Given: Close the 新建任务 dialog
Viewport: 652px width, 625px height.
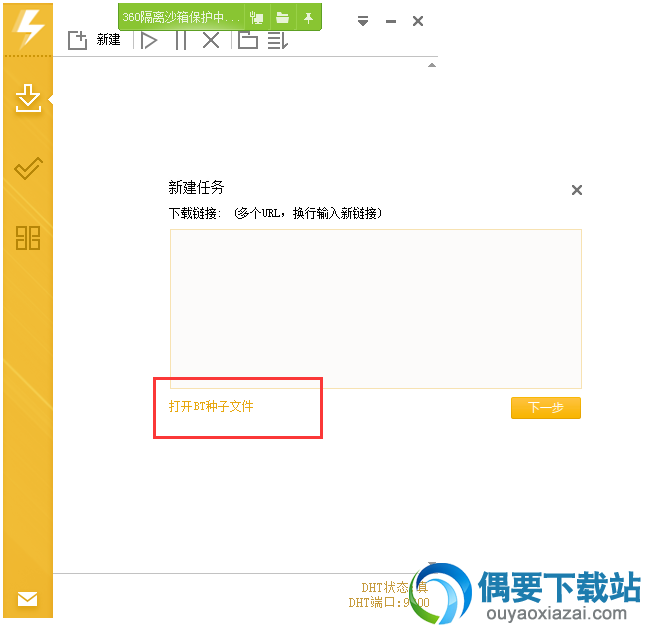Looking at the screenshot, I should pyautogui.click(x=577, y=190).
